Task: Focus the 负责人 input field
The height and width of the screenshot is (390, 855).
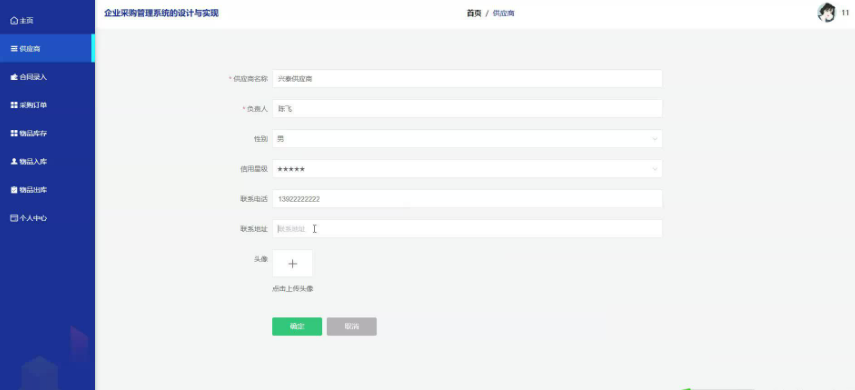Action: tap(467, 109)
